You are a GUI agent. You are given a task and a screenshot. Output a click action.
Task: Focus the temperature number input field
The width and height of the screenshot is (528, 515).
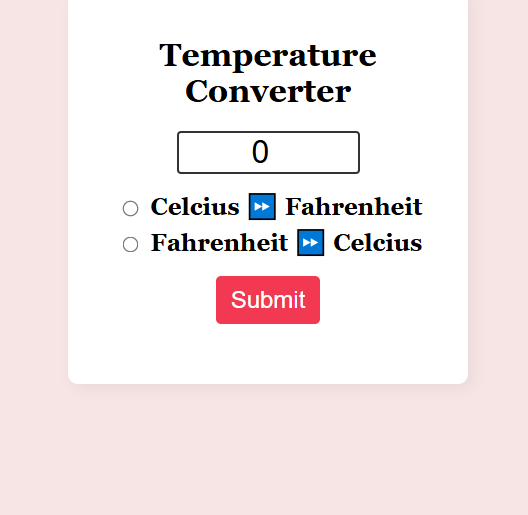click(x=268, y=153)
